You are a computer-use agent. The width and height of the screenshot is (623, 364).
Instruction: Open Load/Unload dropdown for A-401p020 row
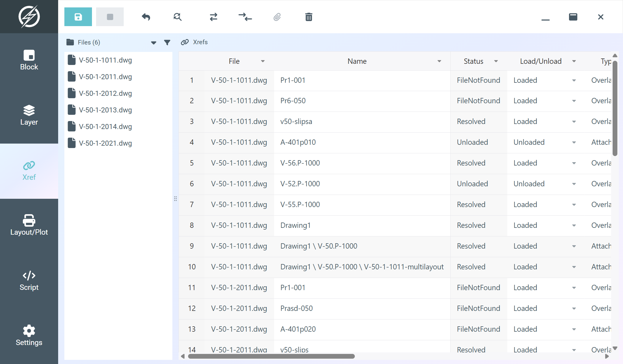574,330
